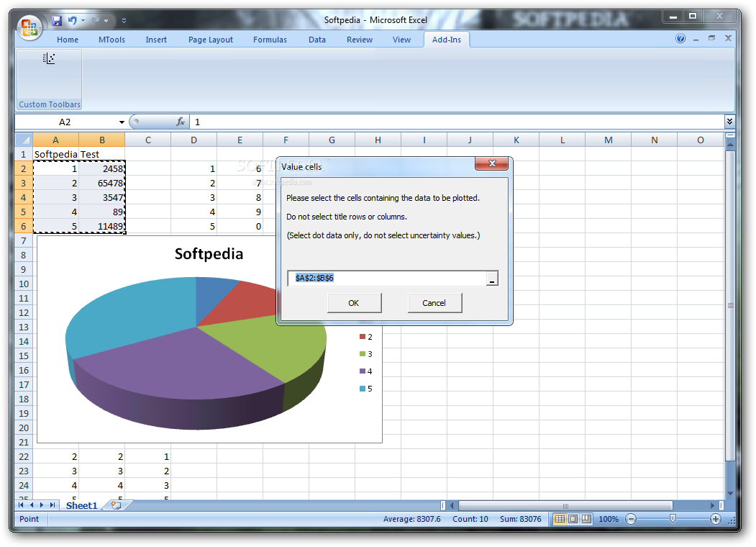This screenshot has height=547, width=756.
Task: Confirm the Value cells dialog with OK
Action: 354,303
